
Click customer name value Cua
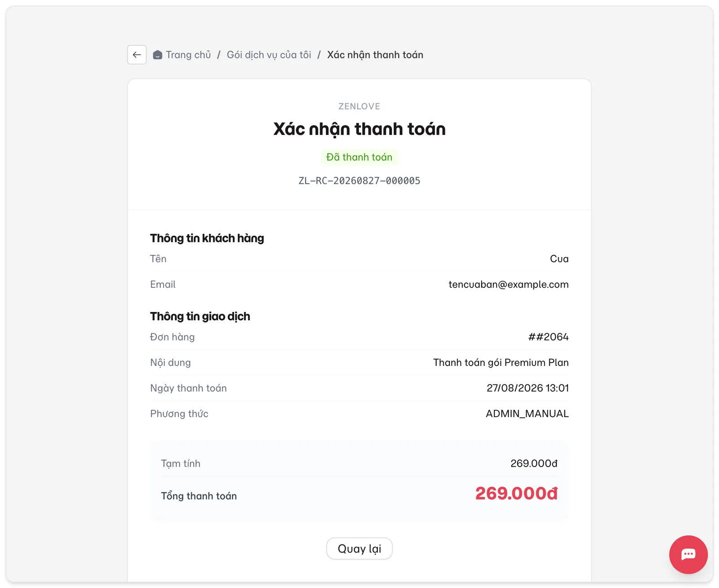pos(559,259)
